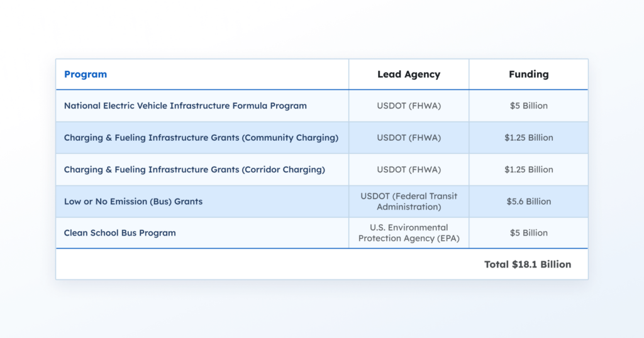Click the Total $18.1 Billion text

coord(528,264)
